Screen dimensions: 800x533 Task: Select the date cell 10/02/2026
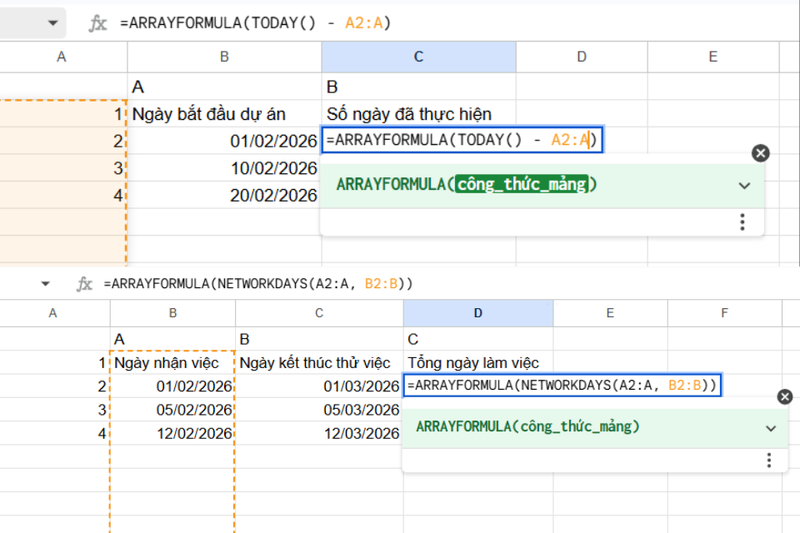(224, 168)
